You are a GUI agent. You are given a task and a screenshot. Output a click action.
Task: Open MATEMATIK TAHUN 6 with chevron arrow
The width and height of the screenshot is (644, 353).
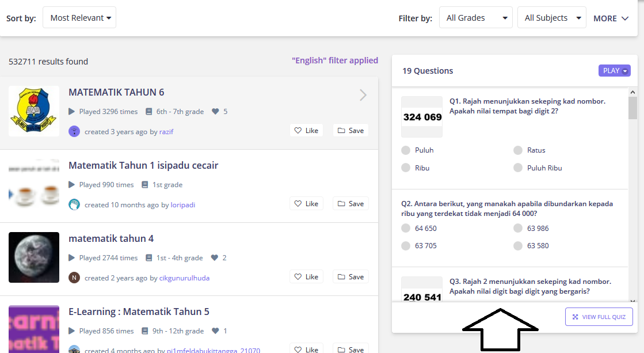pos(363,96)
